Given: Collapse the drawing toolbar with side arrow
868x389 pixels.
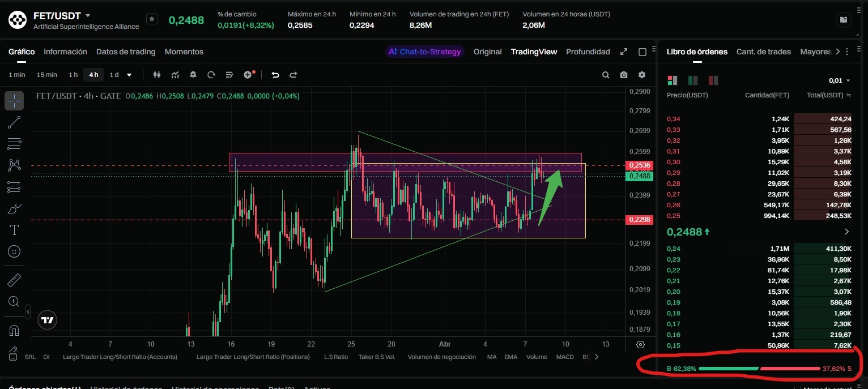Looking at the screenshot, I should 28,311.
